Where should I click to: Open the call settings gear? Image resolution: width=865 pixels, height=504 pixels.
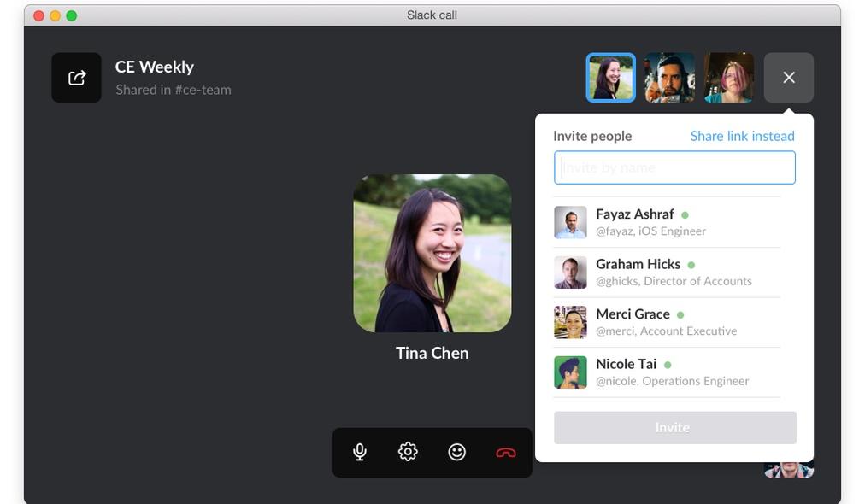[408, 451]
